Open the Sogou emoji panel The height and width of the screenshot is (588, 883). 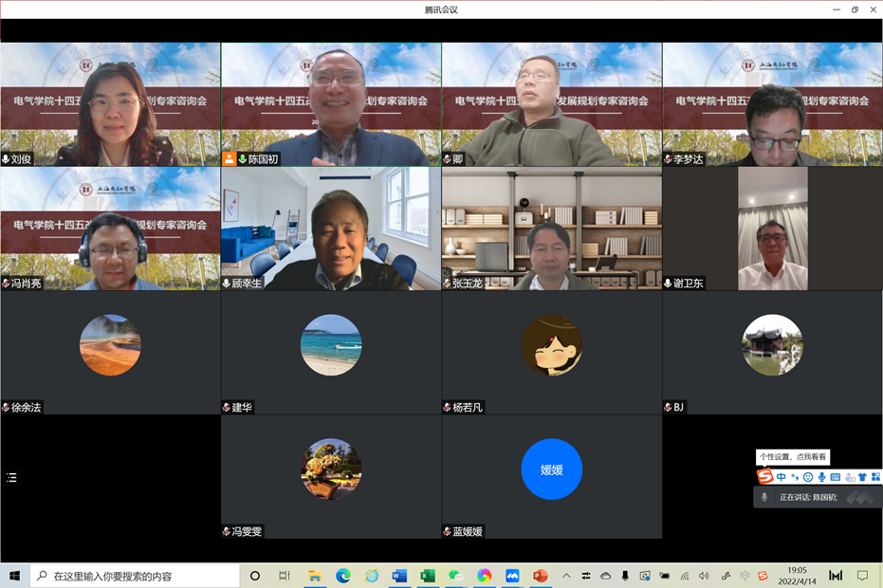tap(808, 477)
